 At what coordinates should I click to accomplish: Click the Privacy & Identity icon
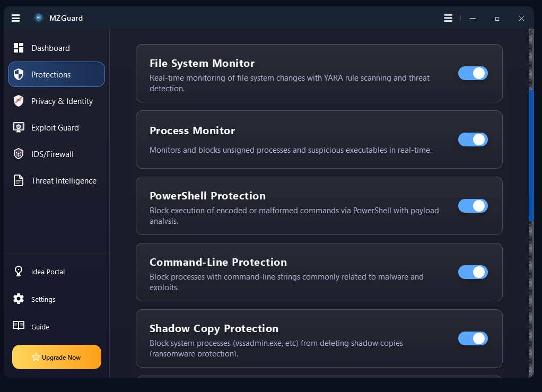pyautogui.click(x=19, y=101)
